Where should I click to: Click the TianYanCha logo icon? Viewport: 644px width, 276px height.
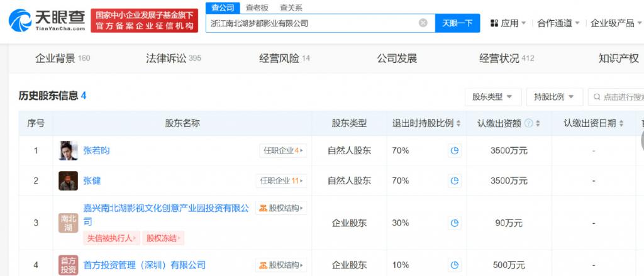pos(20,21)
